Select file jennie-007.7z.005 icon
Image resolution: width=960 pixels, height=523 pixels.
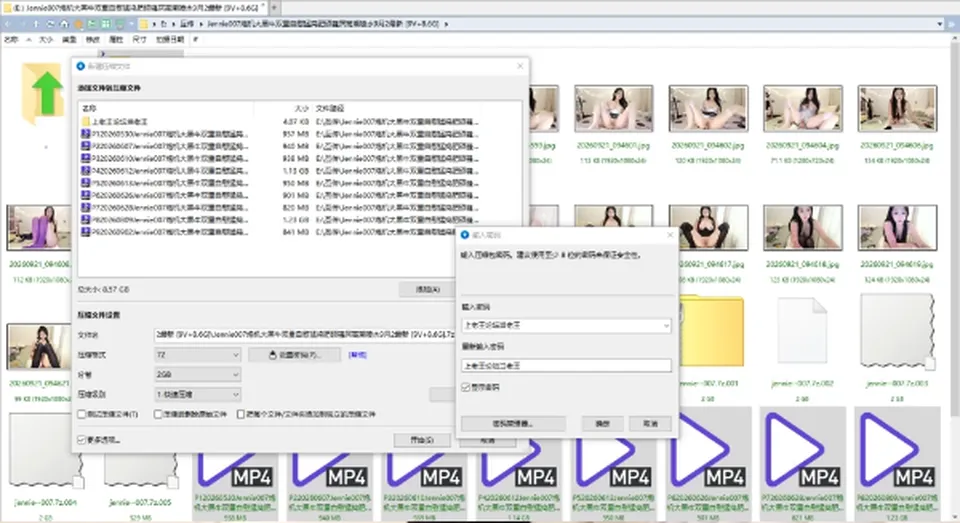click(x=141, y=470)
